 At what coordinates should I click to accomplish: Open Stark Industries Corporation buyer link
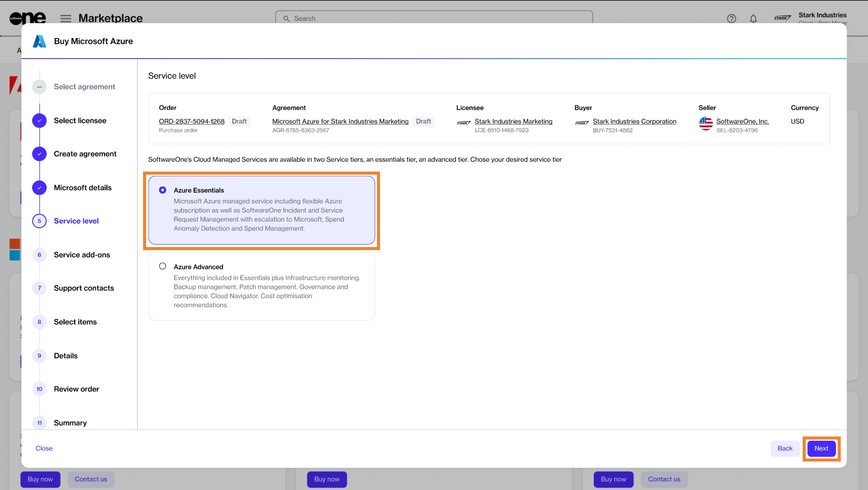634,121
